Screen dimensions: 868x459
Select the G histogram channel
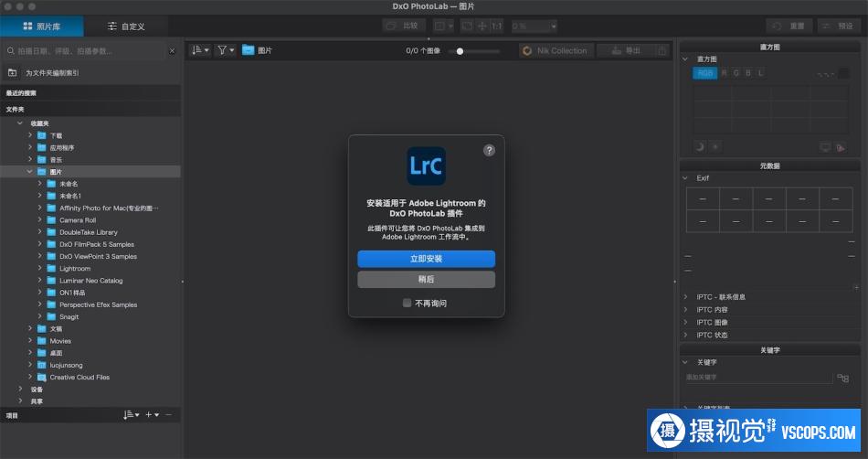click(x=736, y=73)
